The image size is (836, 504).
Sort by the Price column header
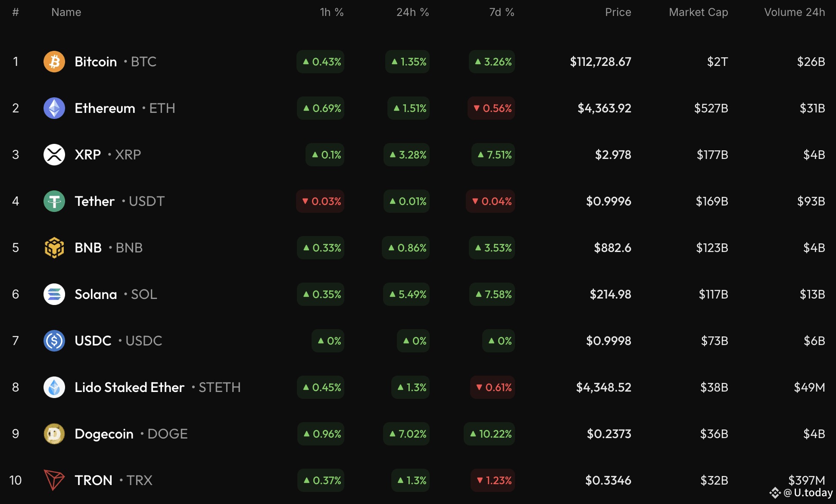pyautogui.click(x=618, y=12)
